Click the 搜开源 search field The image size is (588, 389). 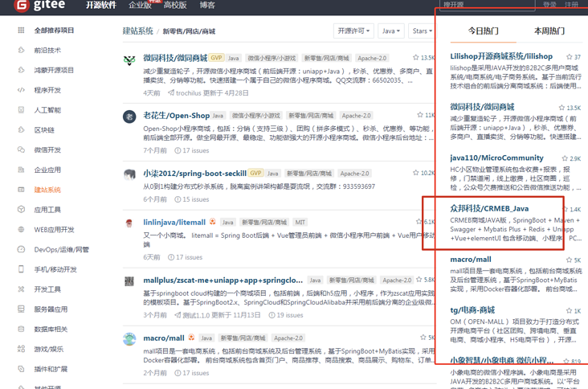pos(487,5)
